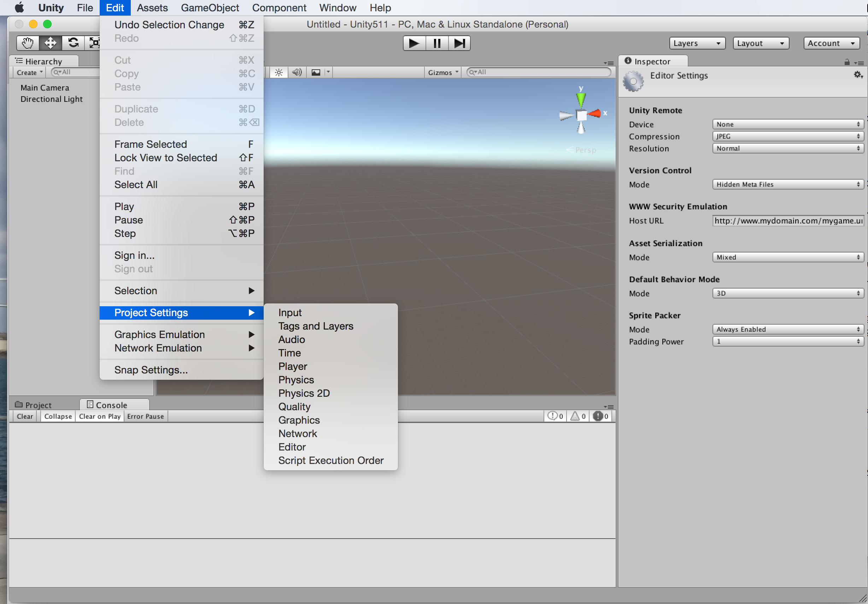Select the Move tool in toolbar
The image size is (868, 604).
[50, 43]
